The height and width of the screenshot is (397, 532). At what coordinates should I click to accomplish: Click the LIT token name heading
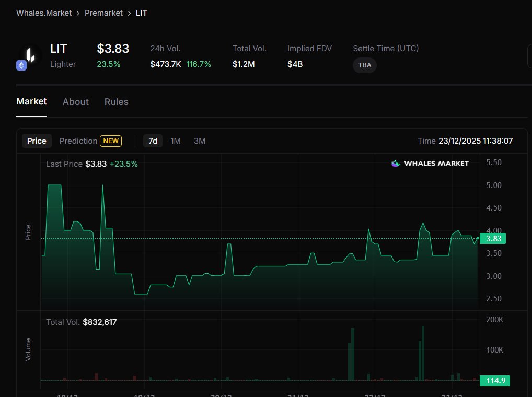(x=59, y=49)
